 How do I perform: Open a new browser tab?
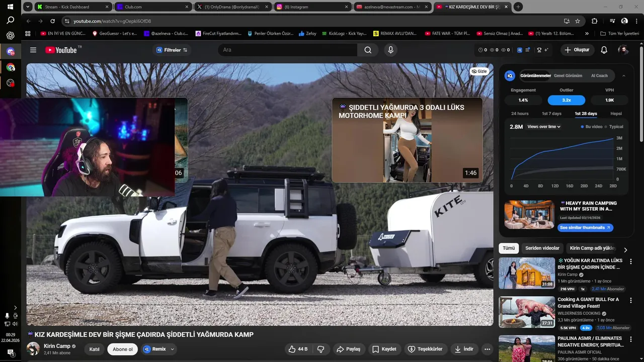coord(518,7)
